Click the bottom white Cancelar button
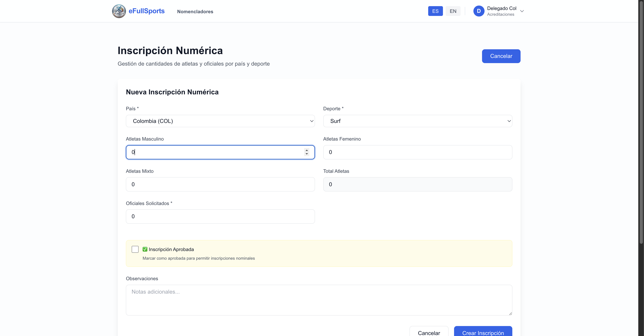This screenshot has height=336, width=644. coord(429,332)
